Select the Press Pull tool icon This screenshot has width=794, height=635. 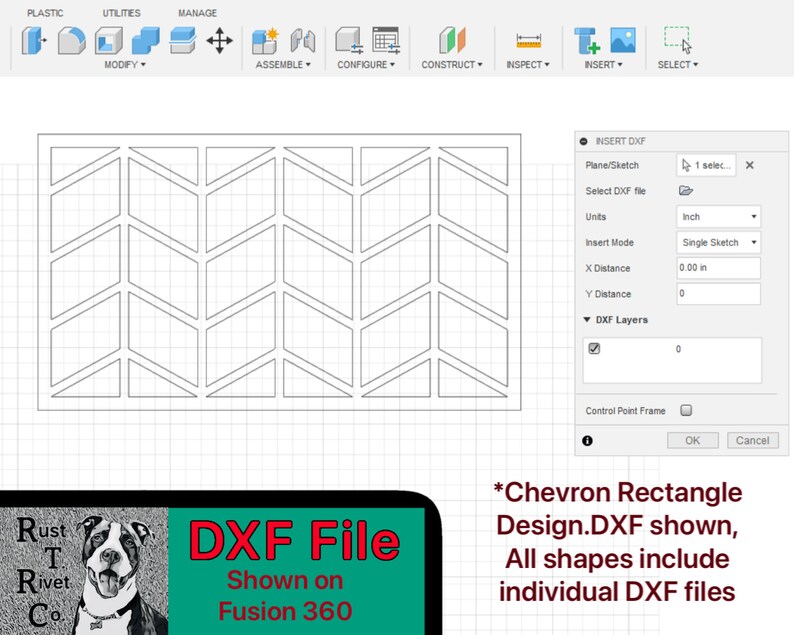pos(33,41)
